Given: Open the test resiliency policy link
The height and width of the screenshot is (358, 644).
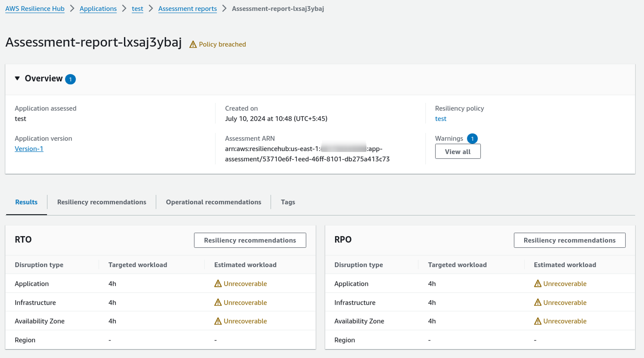Looking at the screenshot, I should 440,119.
